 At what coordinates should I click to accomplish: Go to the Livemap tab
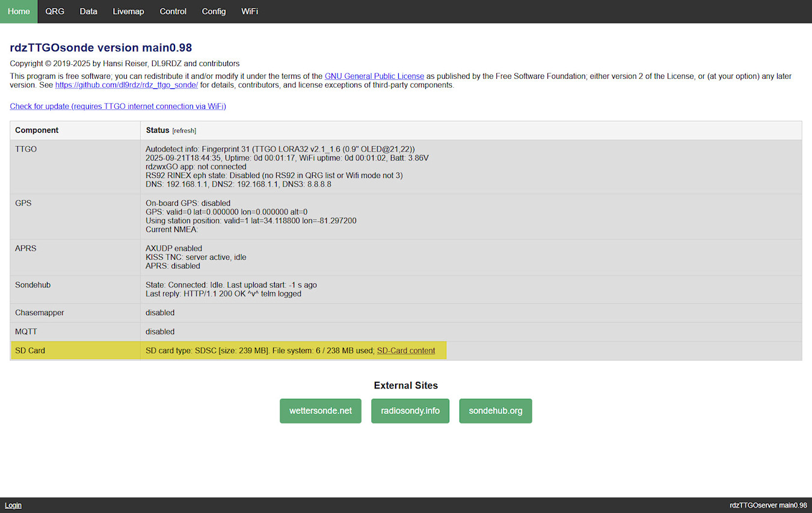coord(128,11)
